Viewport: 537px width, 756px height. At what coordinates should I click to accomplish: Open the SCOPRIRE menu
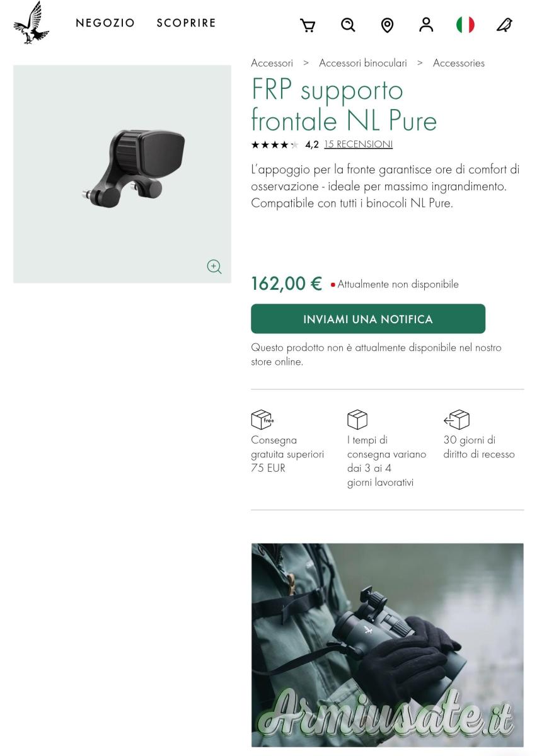(x=186, y=23)
